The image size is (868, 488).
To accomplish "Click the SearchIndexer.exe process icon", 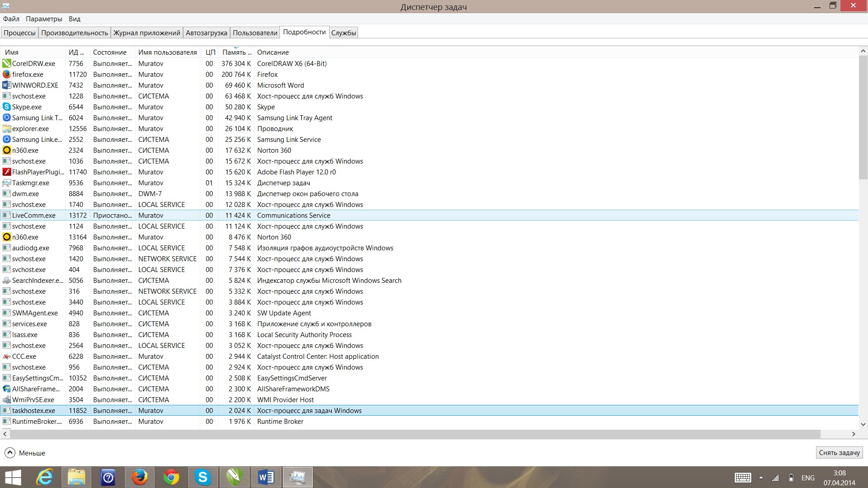I will 6,281.
